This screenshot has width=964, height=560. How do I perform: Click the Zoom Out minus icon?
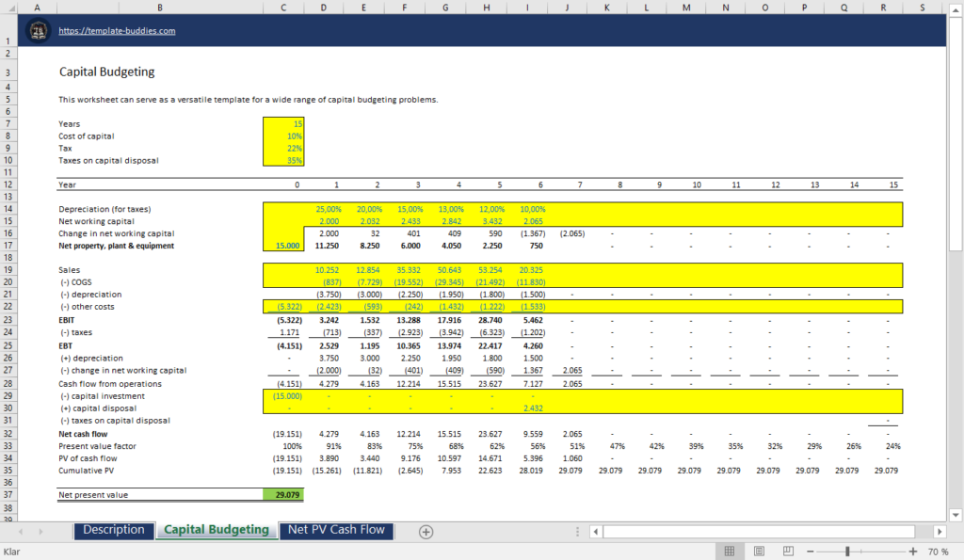(x=810, y=551)
